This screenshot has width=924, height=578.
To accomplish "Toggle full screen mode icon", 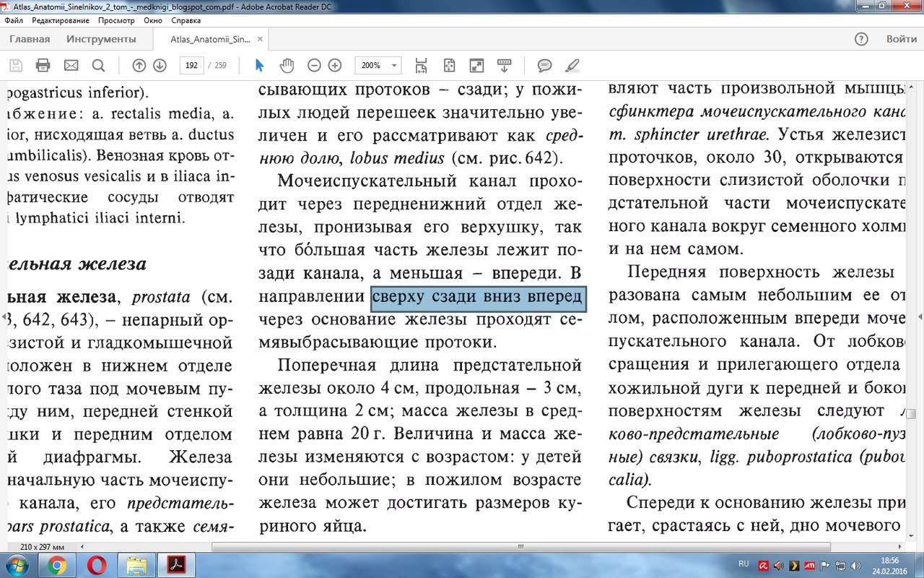I will tap(476, 66).
